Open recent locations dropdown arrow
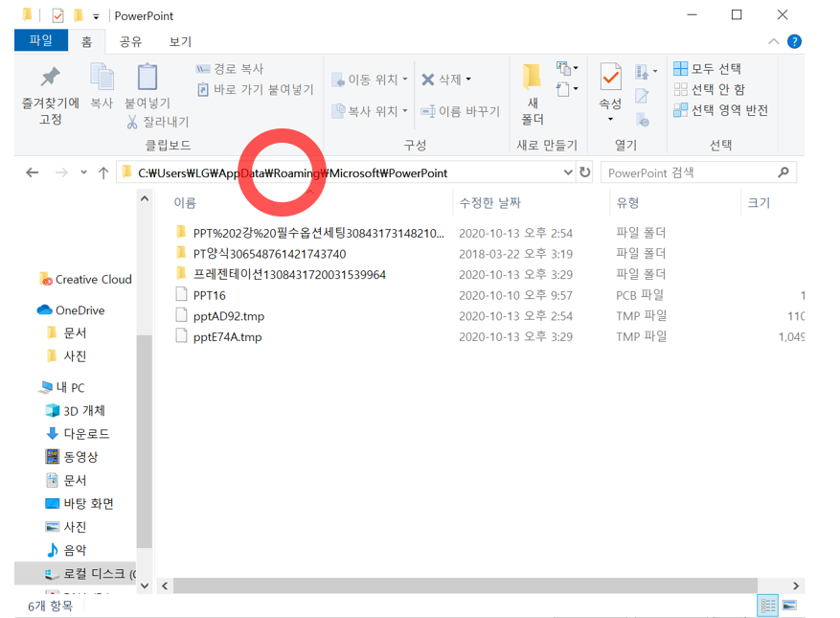 (x=83, y=172)
